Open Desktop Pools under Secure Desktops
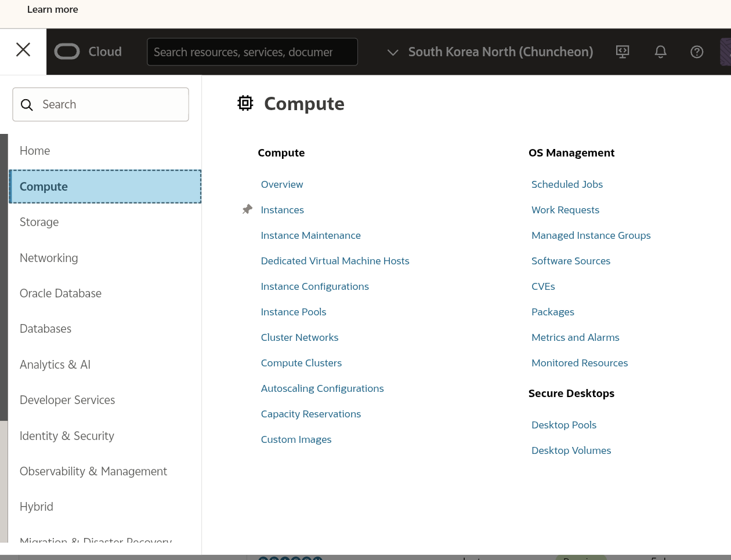The image size is (731, 560). [x=564, y=425]
